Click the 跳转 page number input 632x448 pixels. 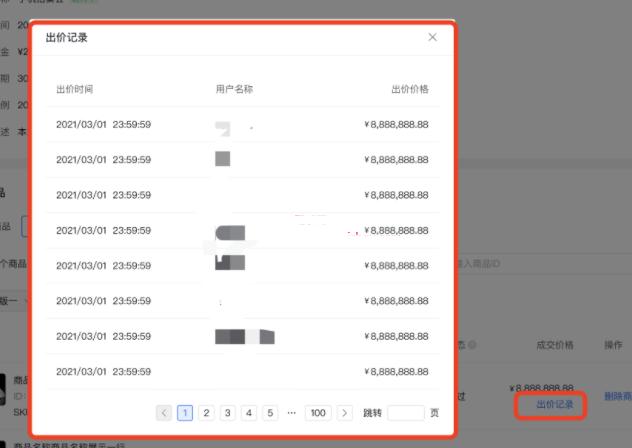[x=405, y=412]
